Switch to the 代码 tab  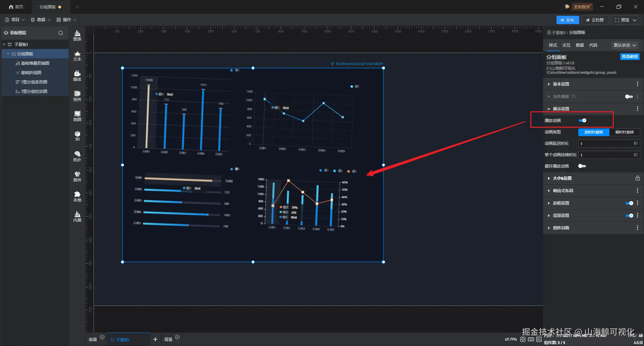pos(593,45)
